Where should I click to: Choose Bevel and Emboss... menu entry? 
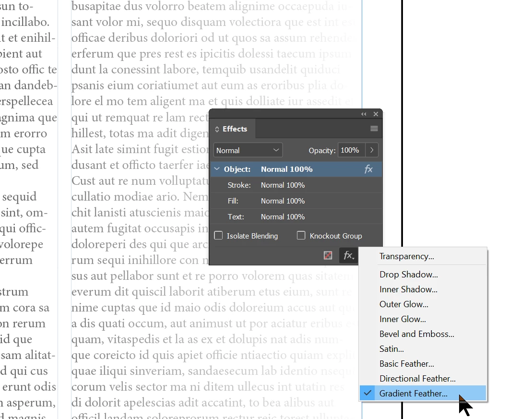(x=423, y=334)
